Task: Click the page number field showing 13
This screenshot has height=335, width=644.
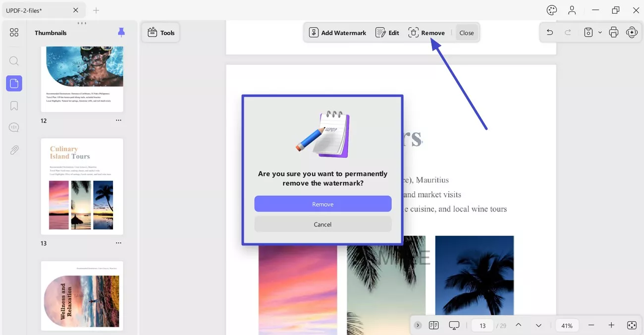Action: click(483, 326)
